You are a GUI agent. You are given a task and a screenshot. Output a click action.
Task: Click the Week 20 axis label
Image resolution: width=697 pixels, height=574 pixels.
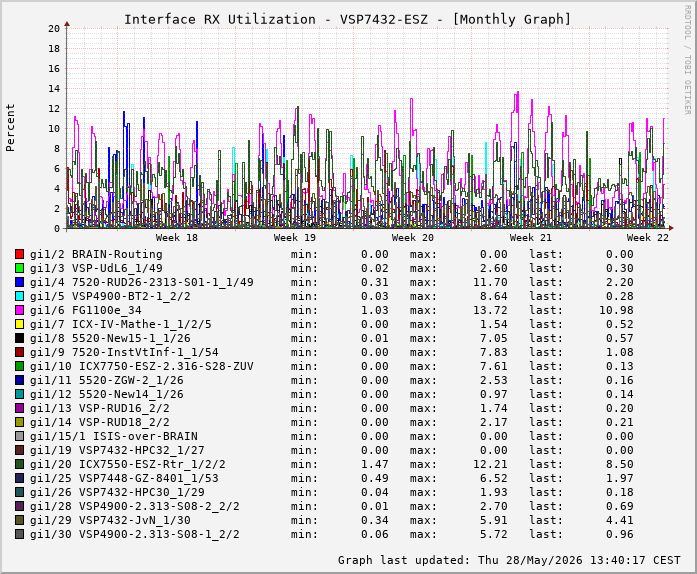click(413, 237)
